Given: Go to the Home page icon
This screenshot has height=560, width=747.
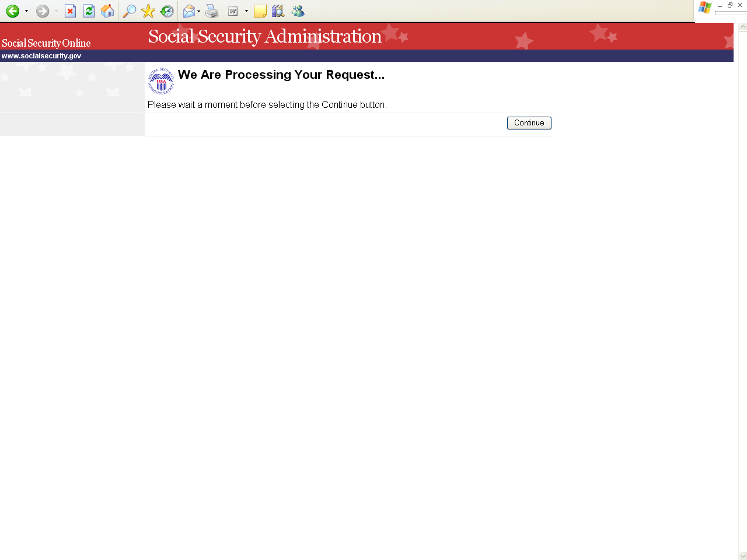Looking at the screenshot, I should pyautogui.click(x=107, y=11).
